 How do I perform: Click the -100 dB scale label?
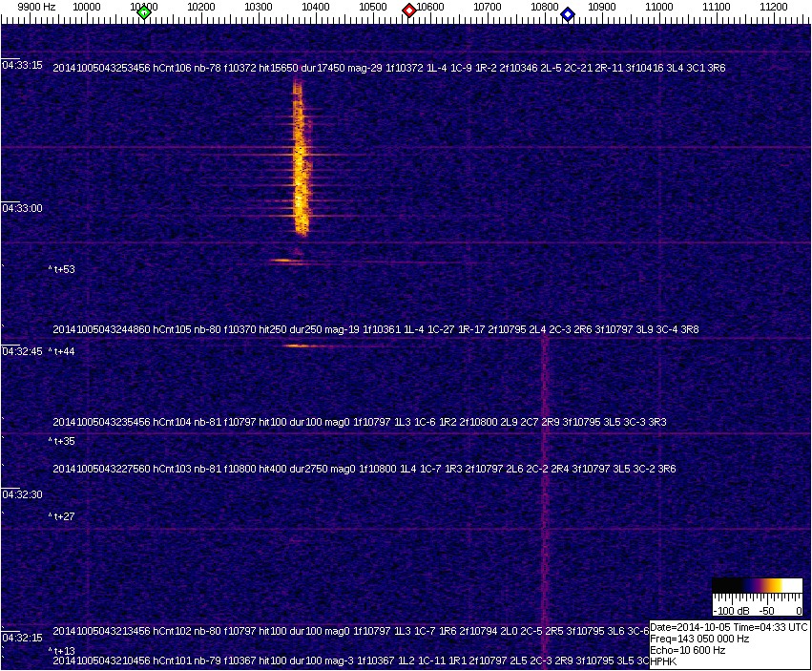click(728, 611)
